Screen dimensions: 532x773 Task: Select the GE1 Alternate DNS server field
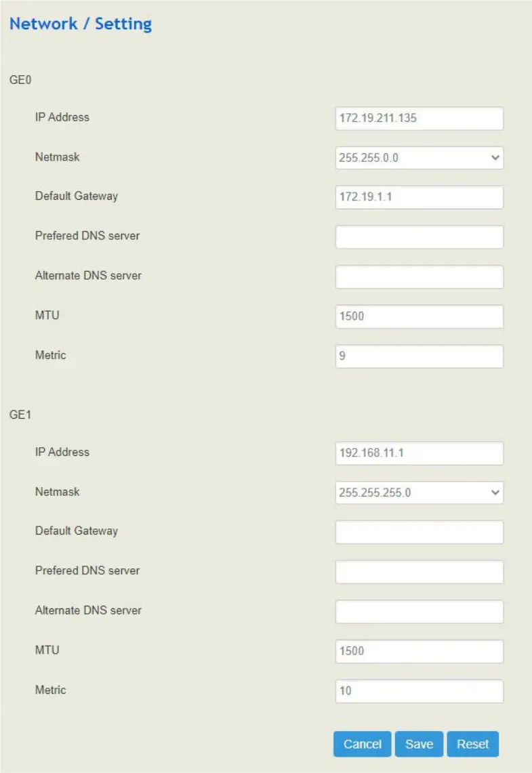(x=419, y=612)
